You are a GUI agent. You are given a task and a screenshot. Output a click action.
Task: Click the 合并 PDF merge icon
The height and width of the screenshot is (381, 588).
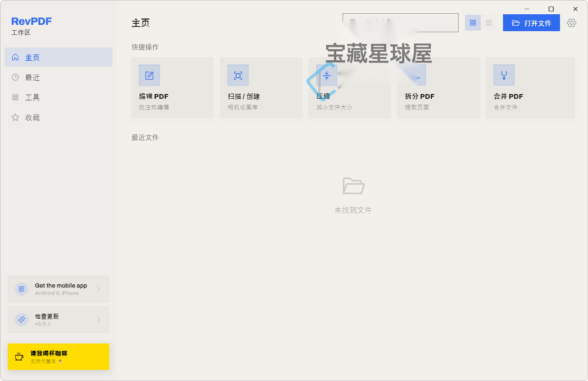(x=504, y=76)
